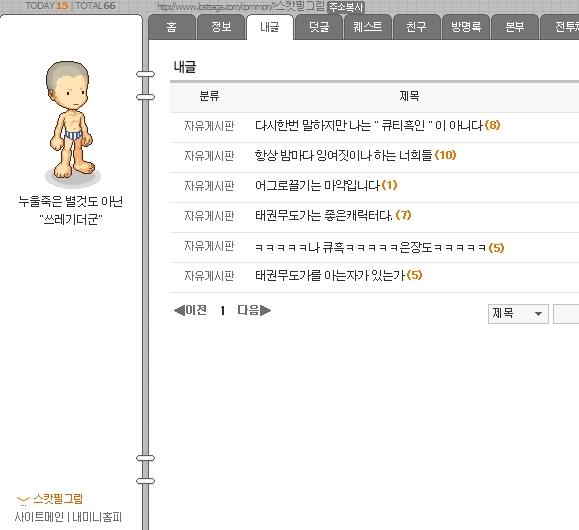
Task: Open the 방명록 guestbook tab
Action: [466, 27]
